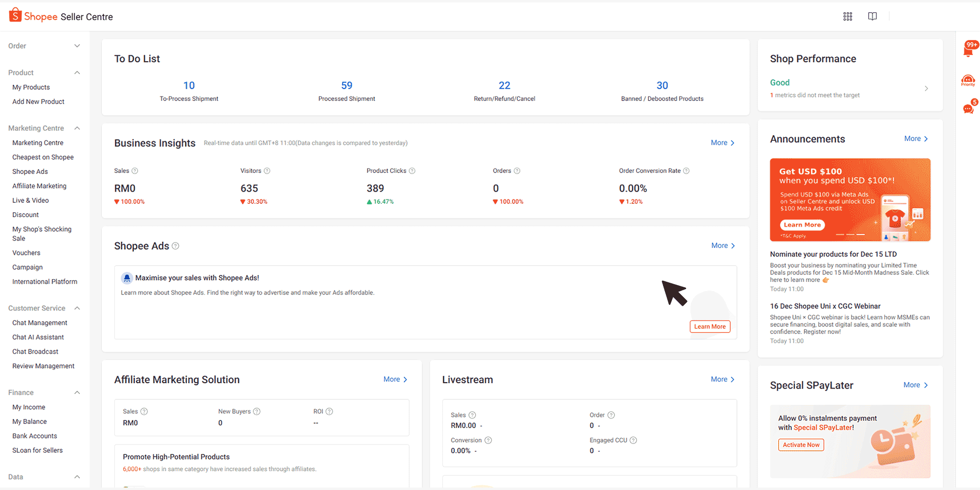Open the apps grid icon in header
The width and height of the screenshot is (980, 490).
(848, 17)
